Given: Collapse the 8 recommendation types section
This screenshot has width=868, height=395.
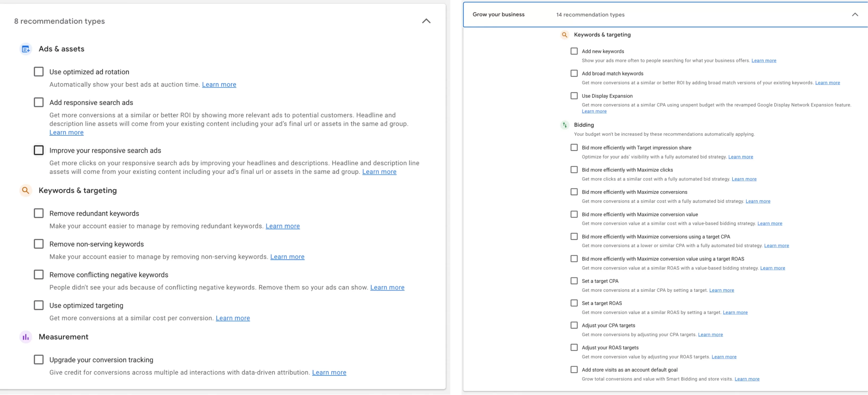Looking at the screenshot, I should click(426, 21).
